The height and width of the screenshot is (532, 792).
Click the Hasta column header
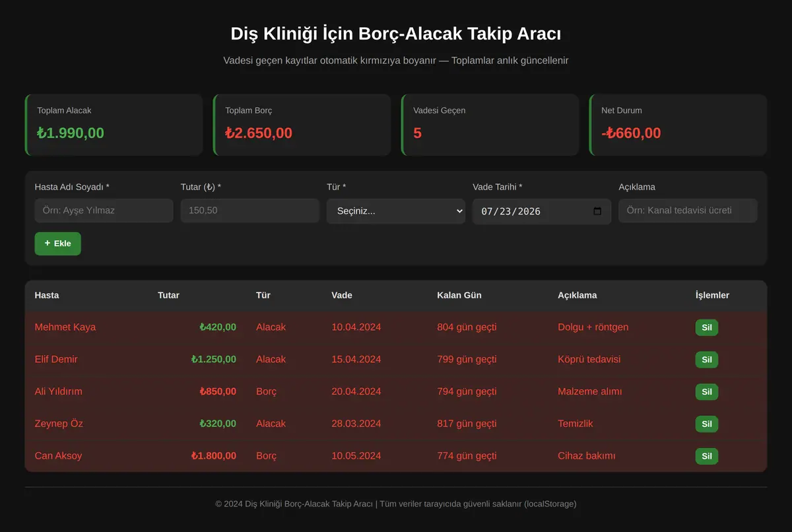tap(47, 295)
